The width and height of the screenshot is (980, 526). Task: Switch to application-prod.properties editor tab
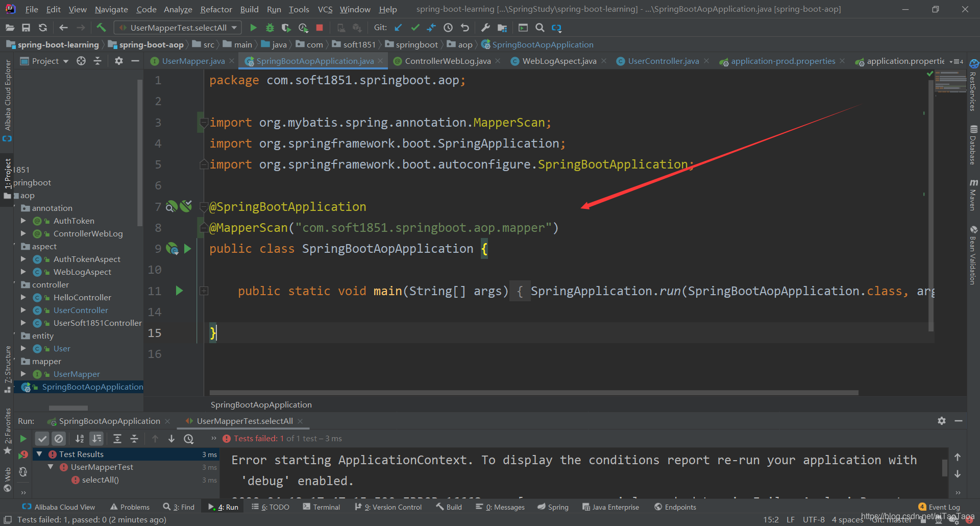tap(782, 61)
